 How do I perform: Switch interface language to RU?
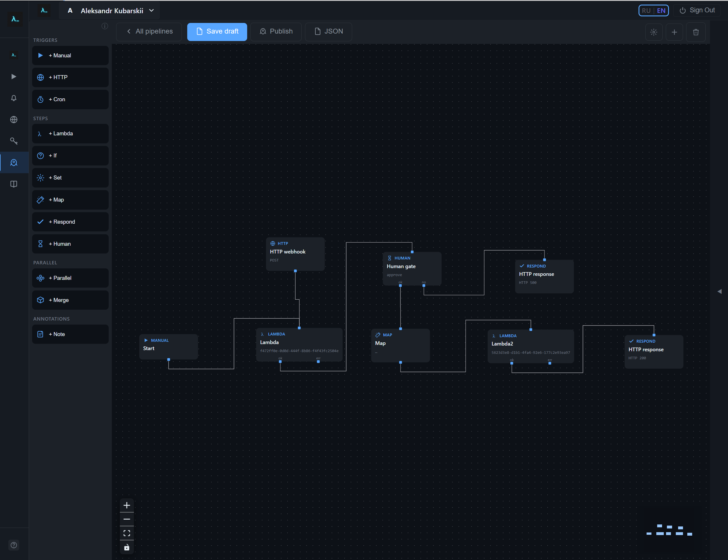click(646, 10)
